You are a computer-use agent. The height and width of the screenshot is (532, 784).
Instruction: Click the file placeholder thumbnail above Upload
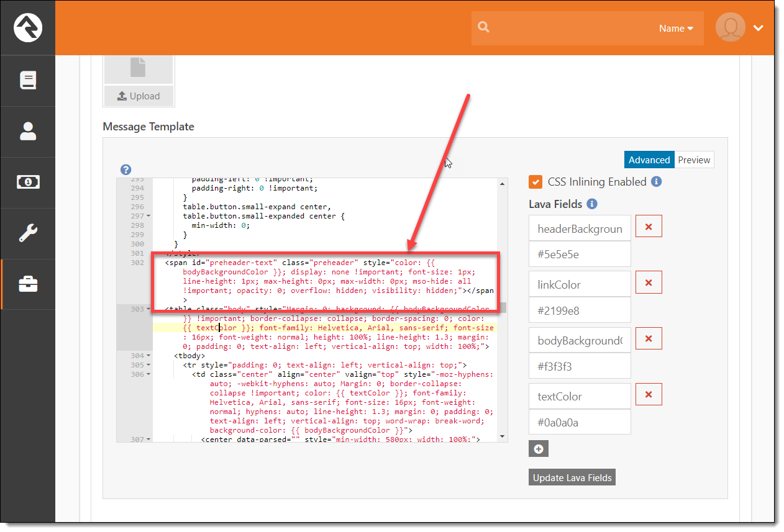click(x=138, y=68)
